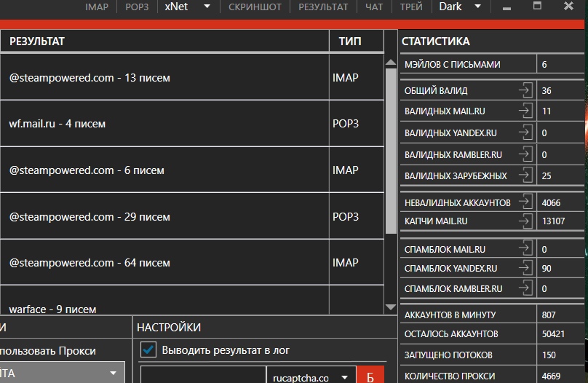Click export arrow icon for ВАЛИДНЫХ YANDEX.RU
The height and width of the screenshot is (383, 588).
525,133
